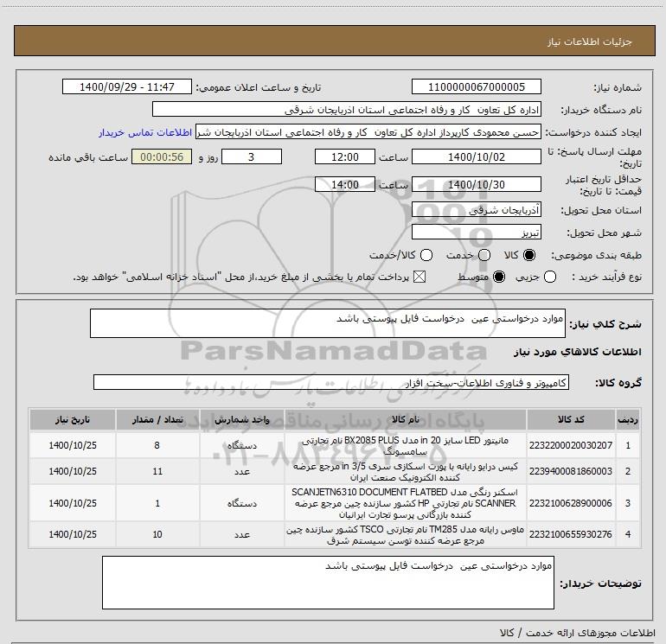Click the شرح کلی نیاز description box
Screen dimensions: 666x644
click(328, 323)
